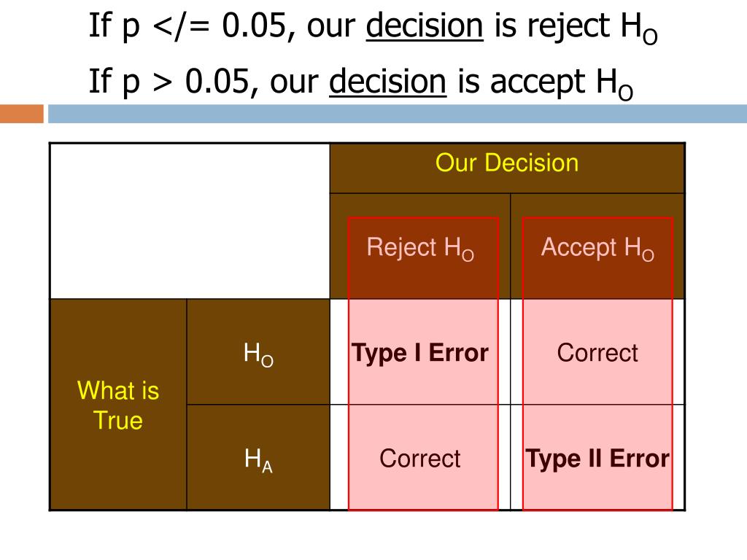Select the H₀ row label cell
747x560 pixels.
click(258, 352)
